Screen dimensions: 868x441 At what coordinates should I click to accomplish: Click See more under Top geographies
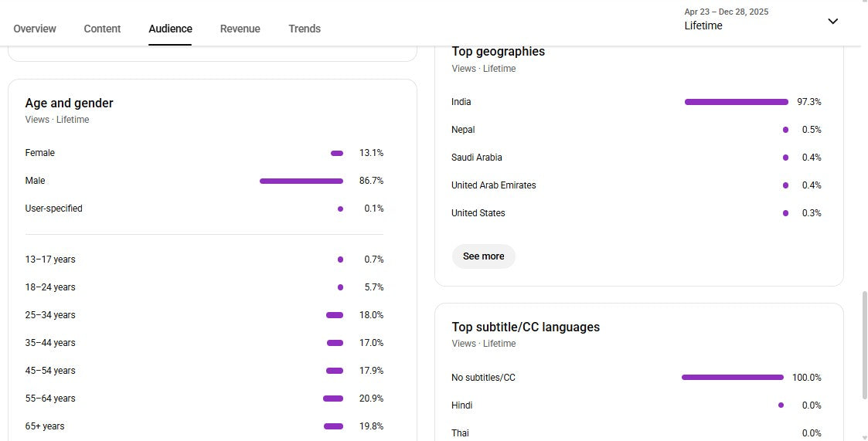click(x=483, y=256)
